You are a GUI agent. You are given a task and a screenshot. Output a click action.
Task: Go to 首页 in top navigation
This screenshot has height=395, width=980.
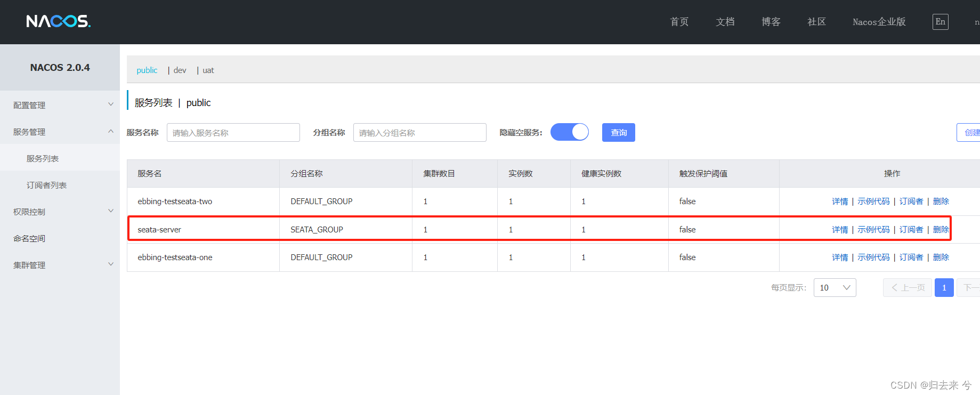[x=679, y=22]
